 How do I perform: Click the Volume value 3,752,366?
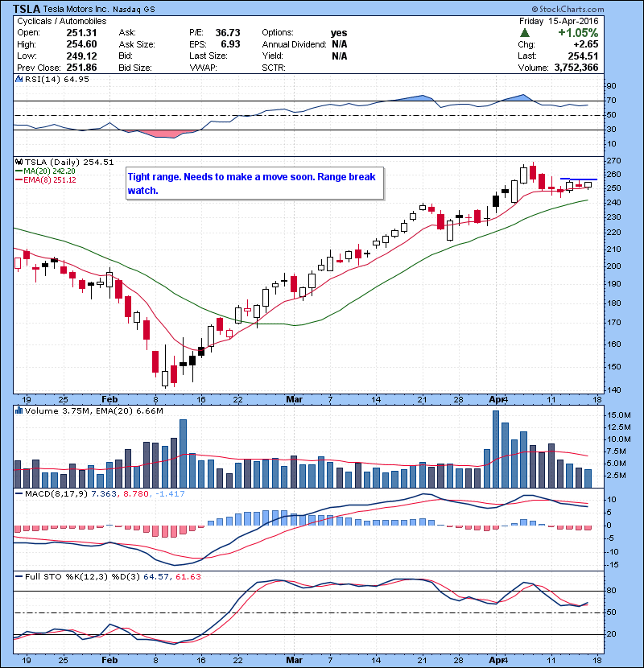tap(576, 68)
